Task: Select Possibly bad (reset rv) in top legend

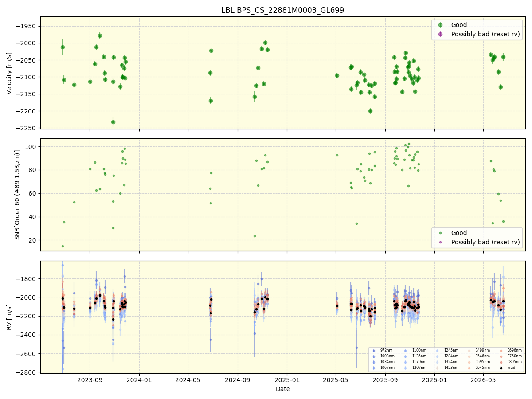Action: click(485, 34)
